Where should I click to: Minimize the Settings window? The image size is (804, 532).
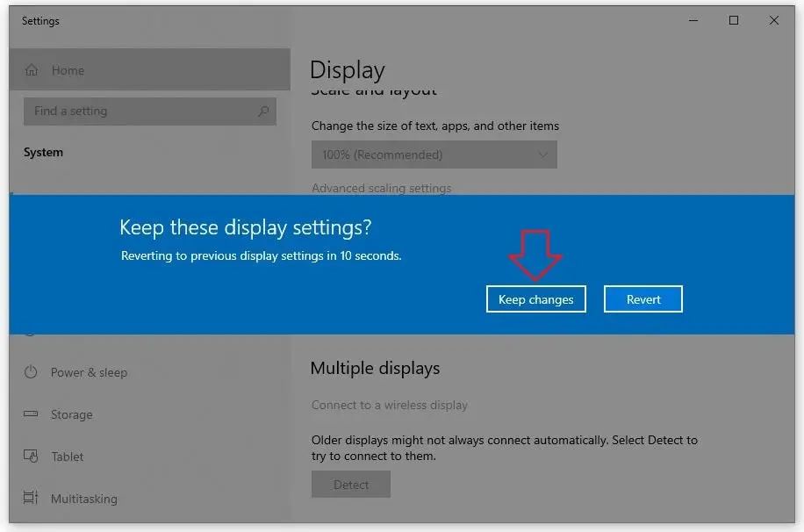point(693,20)
